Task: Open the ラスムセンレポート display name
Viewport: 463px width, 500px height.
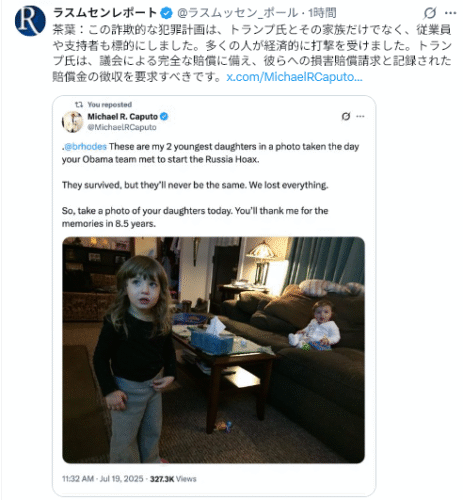Action: point(105,13)
